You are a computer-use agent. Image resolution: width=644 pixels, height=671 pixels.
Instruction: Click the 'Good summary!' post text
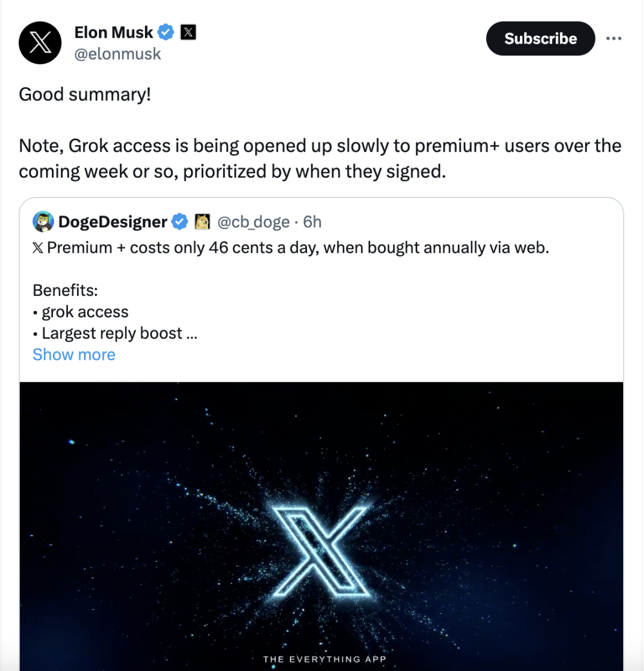click(x=85, y=94)
